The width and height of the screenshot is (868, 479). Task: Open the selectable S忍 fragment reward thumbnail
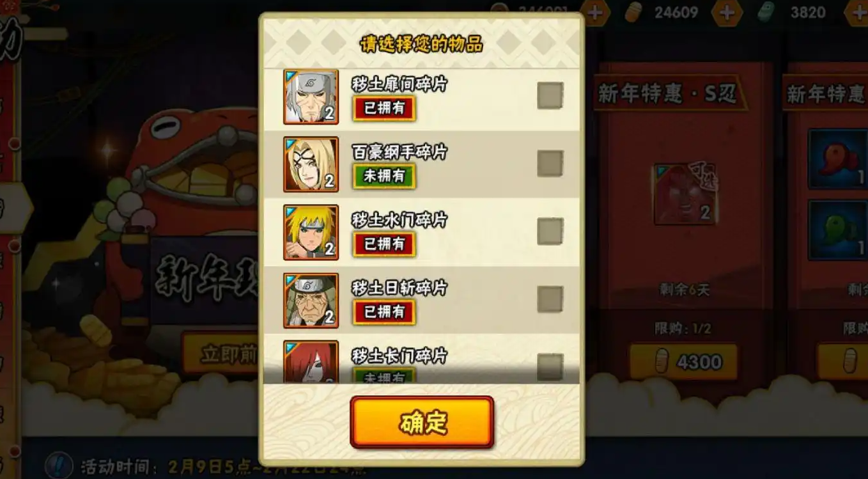point(686,194)
